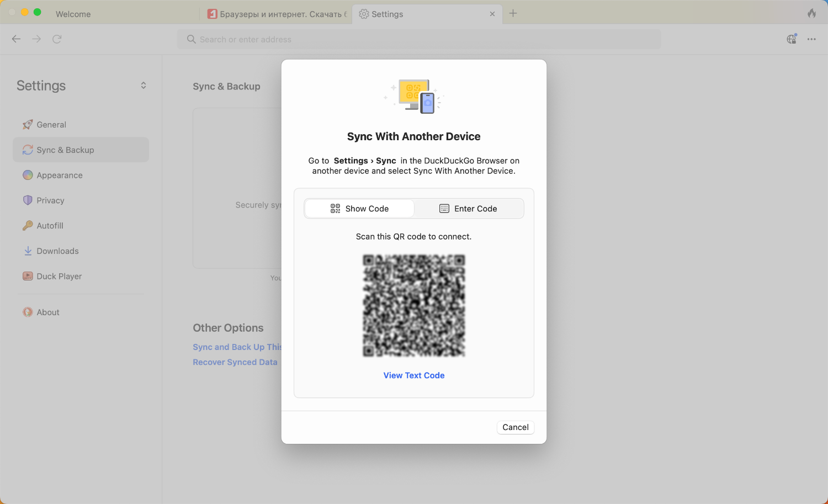Expand the Settings section chevron selector

[144, 86]
